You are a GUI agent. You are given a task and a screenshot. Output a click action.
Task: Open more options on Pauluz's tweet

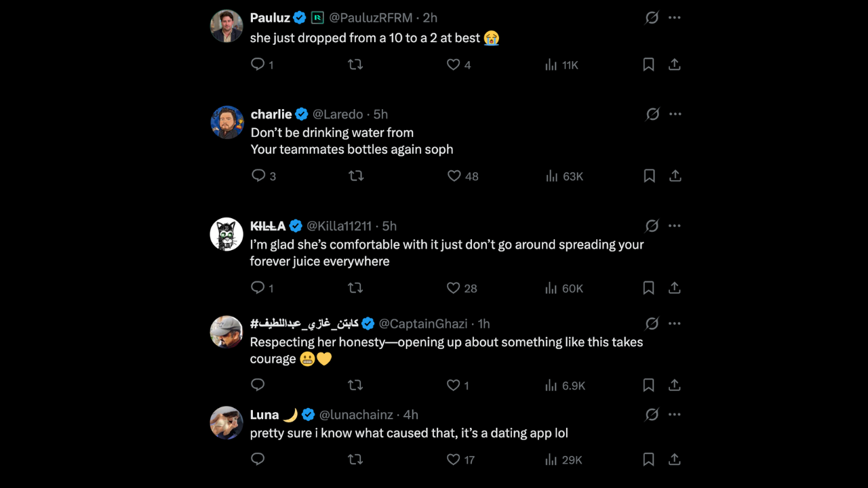(x=674, y=18)
